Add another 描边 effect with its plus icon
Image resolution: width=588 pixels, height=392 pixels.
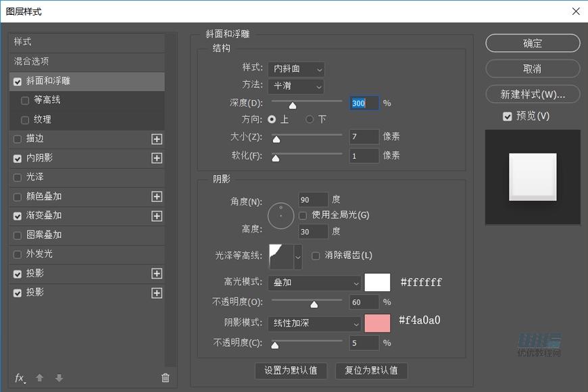point(157,139)
